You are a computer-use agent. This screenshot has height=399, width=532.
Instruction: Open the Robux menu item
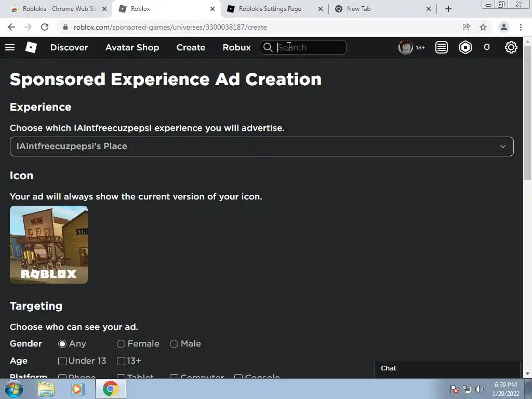237,47
